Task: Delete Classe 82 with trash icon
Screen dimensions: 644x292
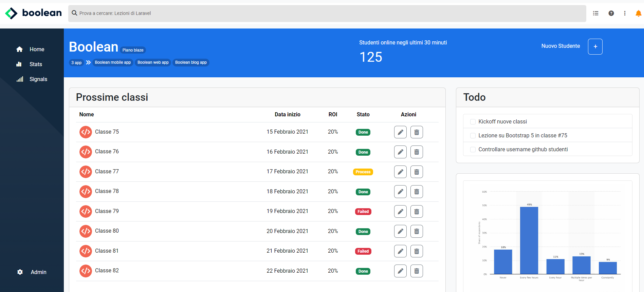Action: [417, 271]
